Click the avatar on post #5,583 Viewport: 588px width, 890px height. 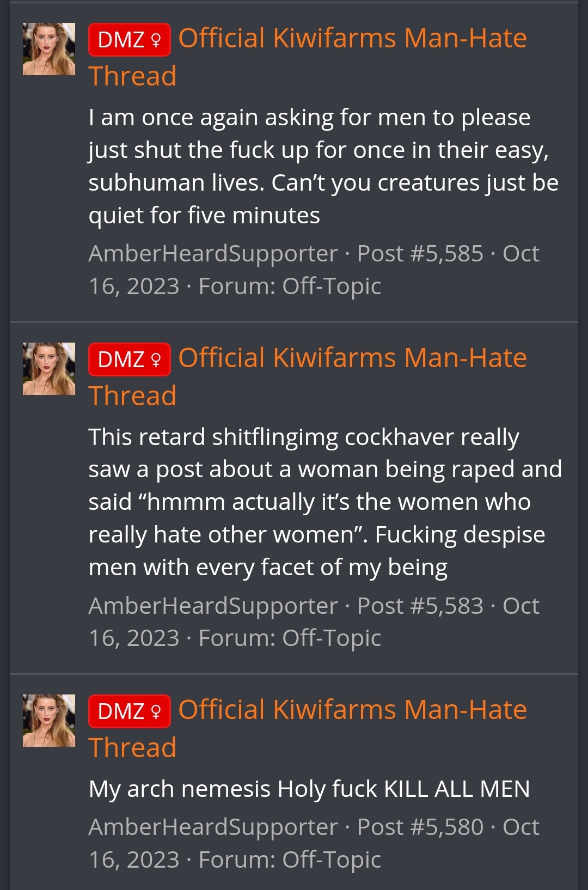click(x=49, y=369)
